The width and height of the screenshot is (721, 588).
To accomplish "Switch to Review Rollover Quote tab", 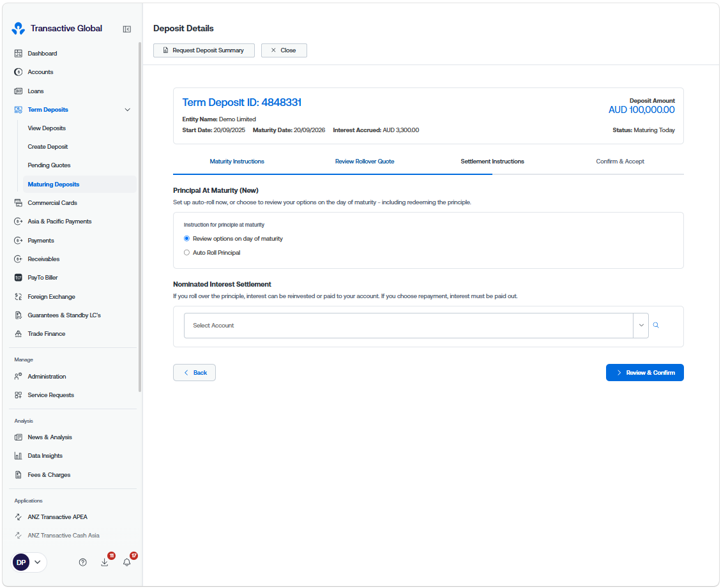I will [365, 162].
